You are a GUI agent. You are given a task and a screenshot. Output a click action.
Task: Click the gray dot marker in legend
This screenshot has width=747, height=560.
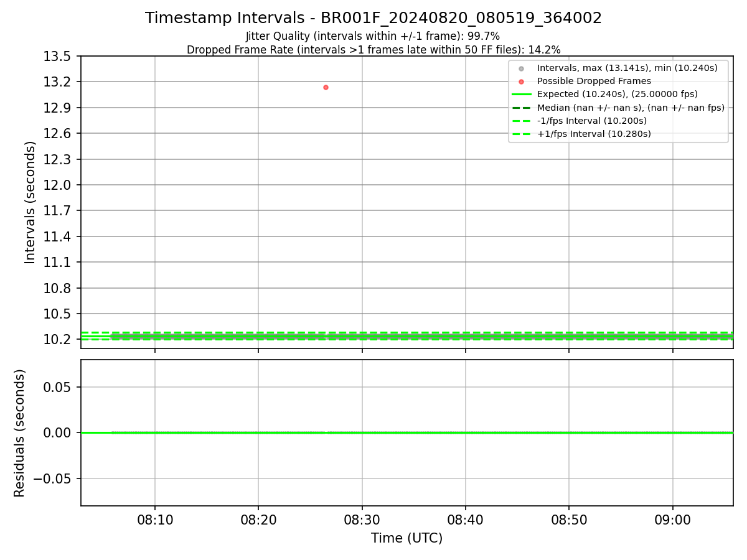[x=522, y=68]
